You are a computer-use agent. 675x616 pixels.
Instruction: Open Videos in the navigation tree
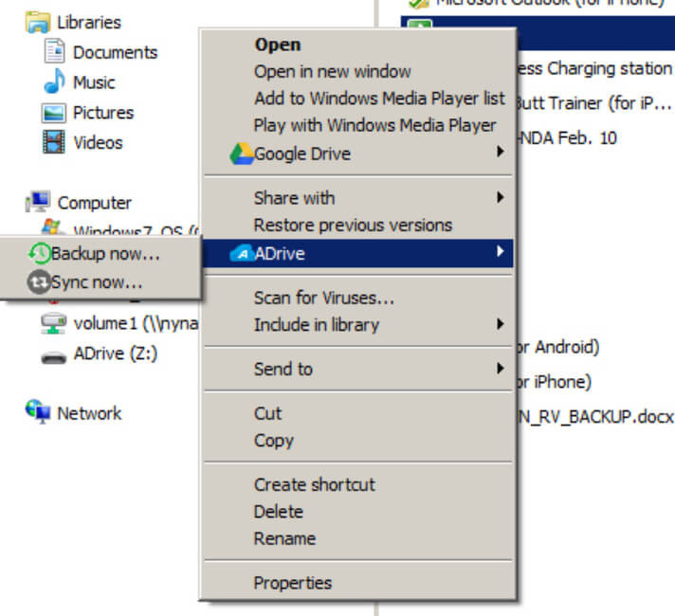pos(99,142)
